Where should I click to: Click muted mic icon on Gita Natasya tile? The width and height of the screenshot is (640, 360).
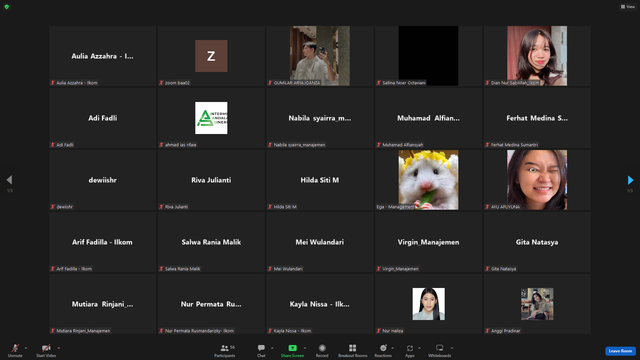click(x=487, y=269)
